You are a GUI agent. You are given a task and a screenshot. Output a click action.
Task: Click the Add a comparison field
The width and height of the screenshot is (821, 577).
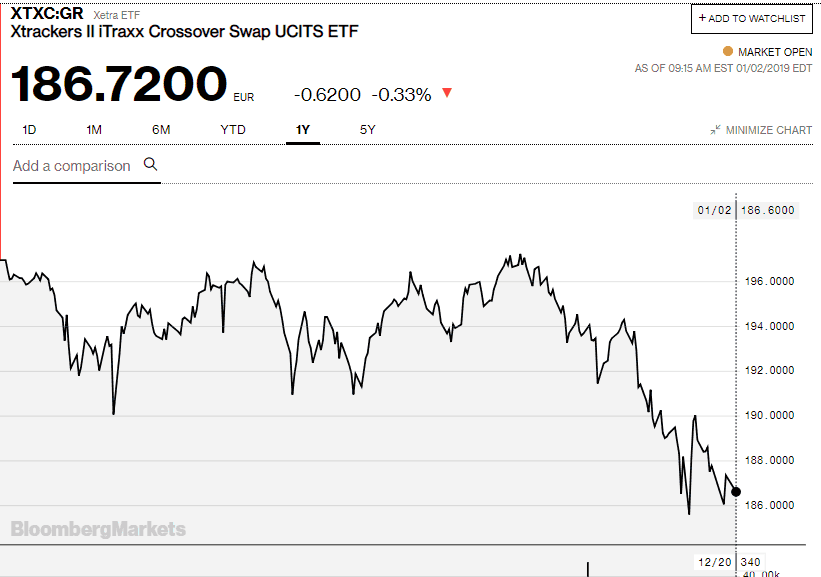(72, 166)
